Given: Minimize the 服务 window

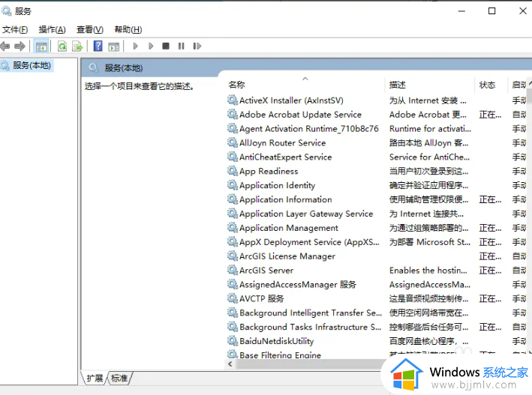Looking at the screenshot, I should (461, 11).
